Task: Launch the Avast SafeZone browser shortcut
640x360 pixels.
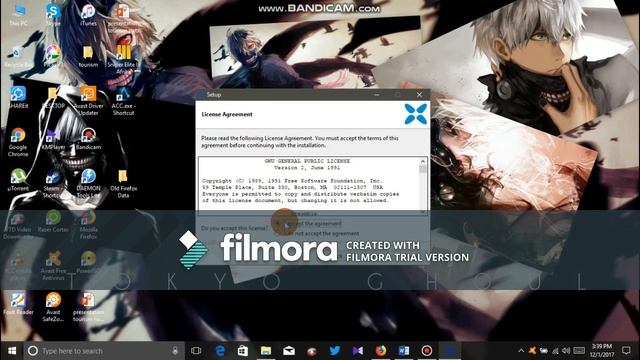Action: (x=53, y=307)
